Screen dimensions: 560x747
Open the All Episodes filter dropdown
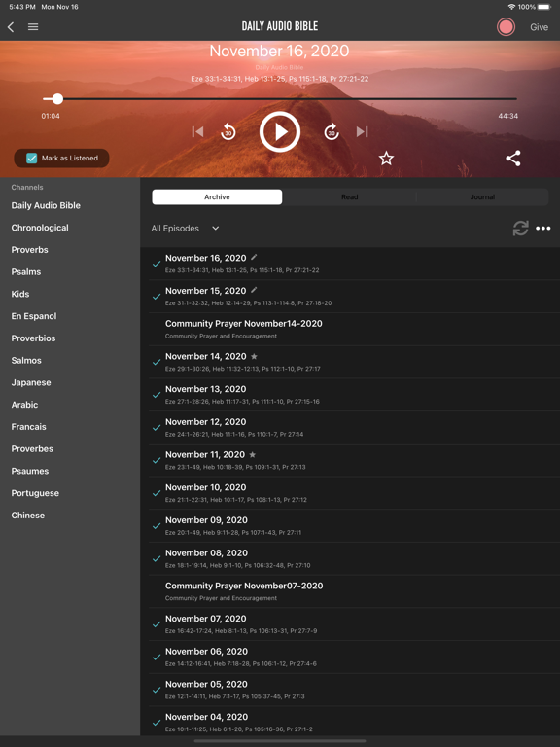click(186, 229)
